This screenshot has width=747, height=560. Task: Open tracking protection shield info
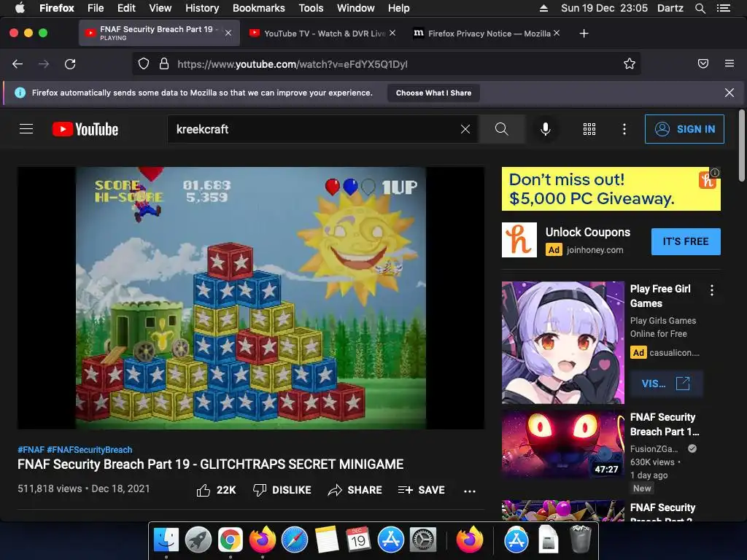point(144,64)
